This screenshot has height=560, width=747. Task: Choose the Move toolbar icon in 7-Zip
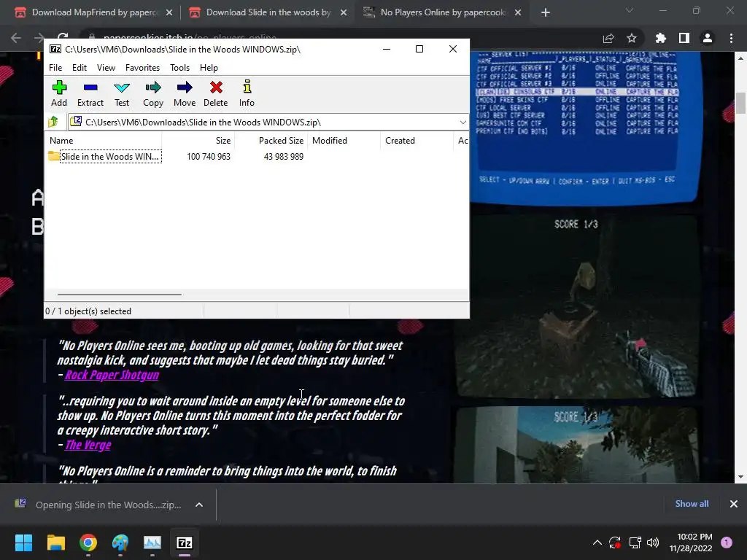[x=185, y=94]
